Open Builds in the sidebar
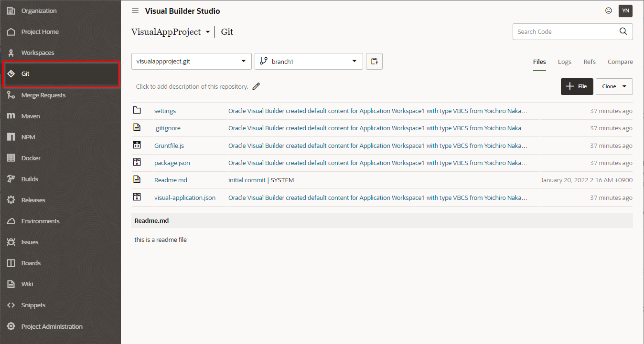644x344 pixels. pyautogui.click(x=30, y=179)
